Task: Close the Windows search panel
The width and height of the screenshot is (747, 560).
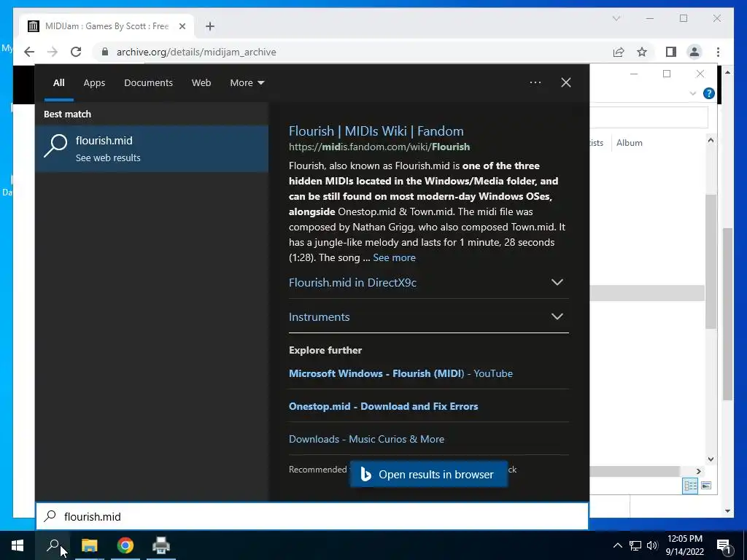Action: (565, 82)
